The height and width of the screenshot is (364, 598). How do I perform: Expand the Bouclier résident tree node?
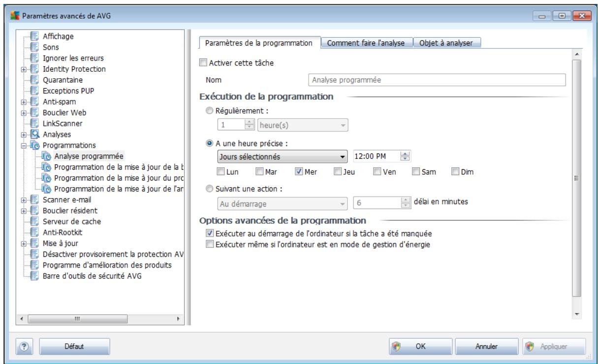pos(23,211)
